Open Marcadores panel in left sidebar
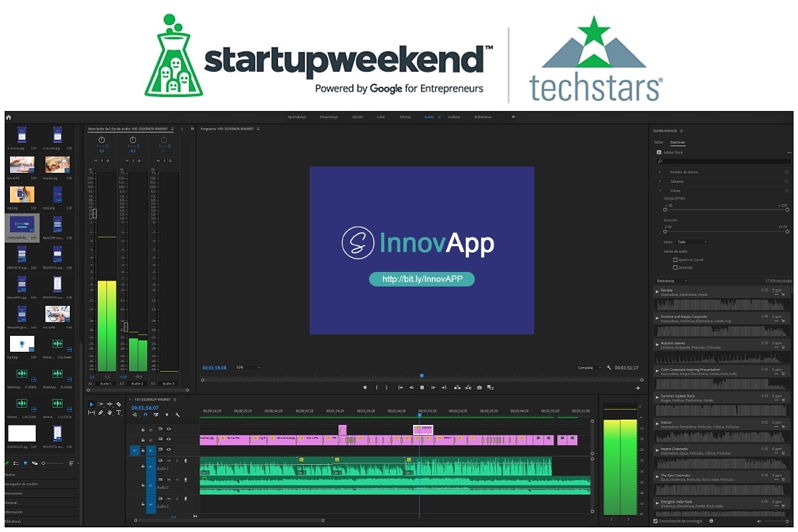798x532 pixels. 14,493
